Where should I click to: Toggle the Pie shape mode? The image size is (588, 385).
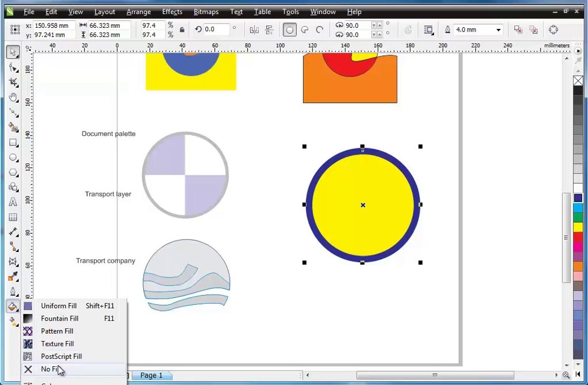tap(305, 29)
